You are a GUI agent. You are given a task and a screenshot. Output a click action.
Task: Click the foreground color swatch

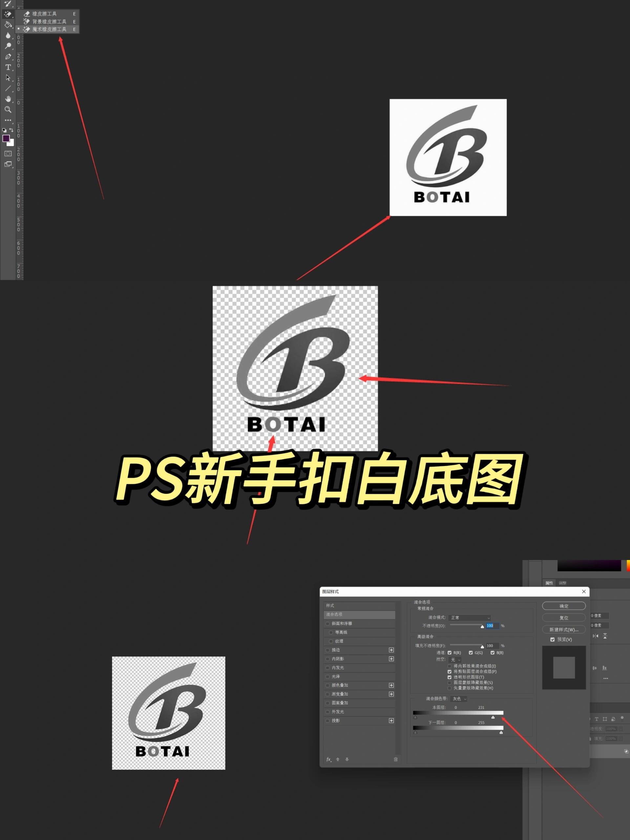point(6,138)
